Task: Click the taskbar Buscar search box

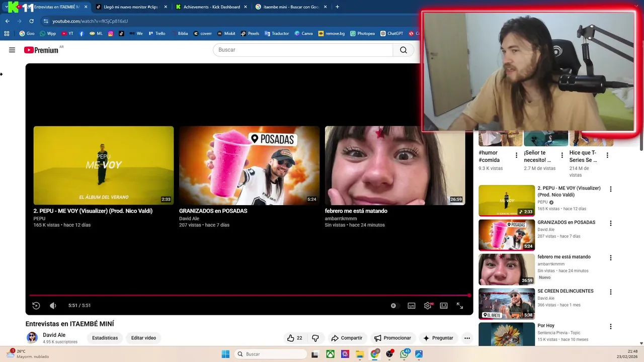Action: 271,354
